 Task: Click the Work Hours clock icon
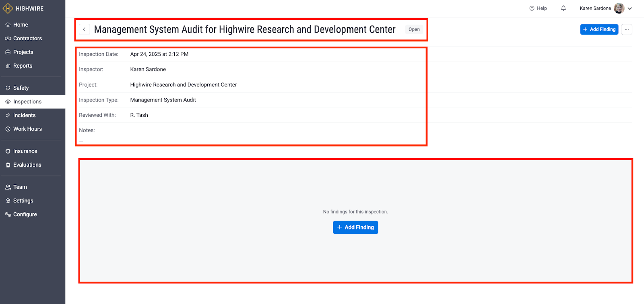click(x=8, y=129)
